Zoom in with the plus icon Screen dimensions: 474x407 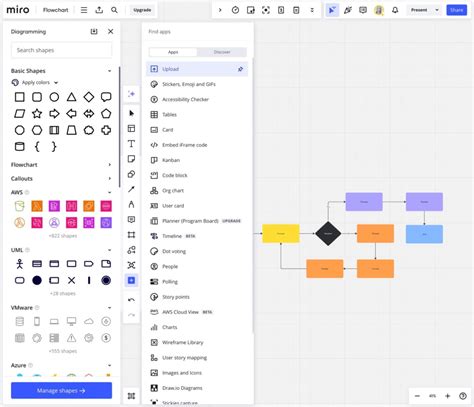pyautogui.click(x=448, y=396)
